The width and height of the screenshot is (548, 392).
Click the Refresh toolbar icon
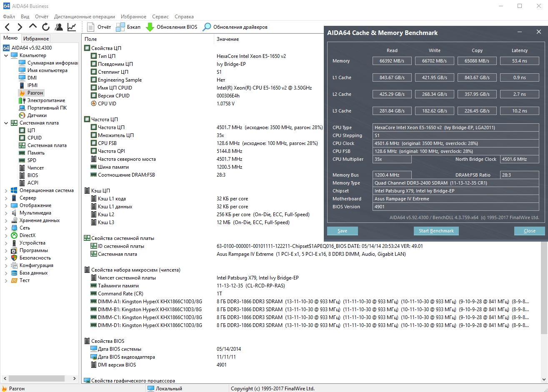(46, 27)
